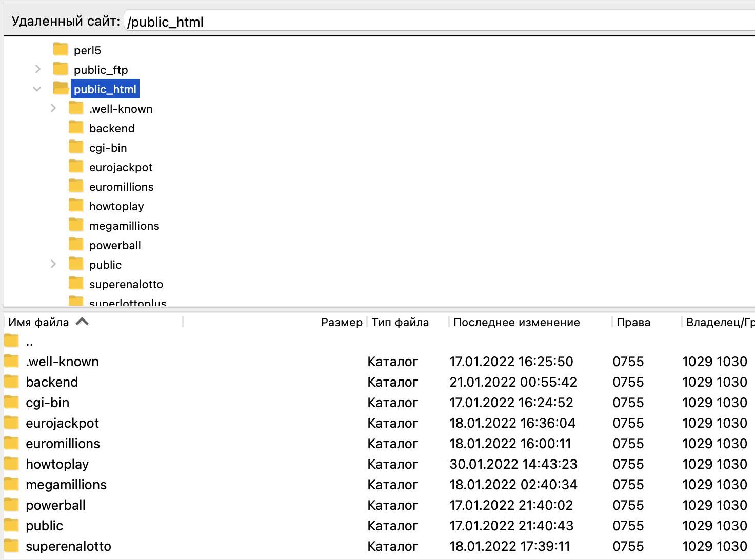
Task: Select euromillions label in directory tree
Action: pyautogui.click(x=122, y=187)
